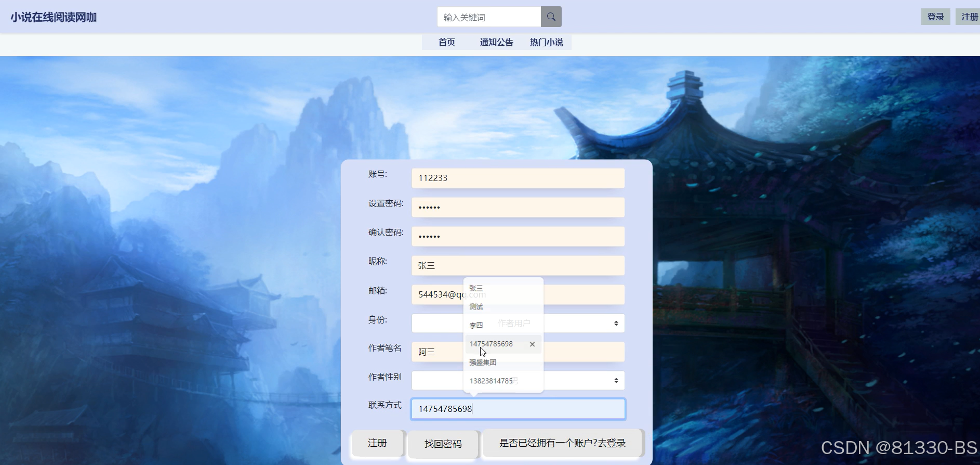
Task: Open the 作者性别 gender dropdown
Action: coord(518,380)
